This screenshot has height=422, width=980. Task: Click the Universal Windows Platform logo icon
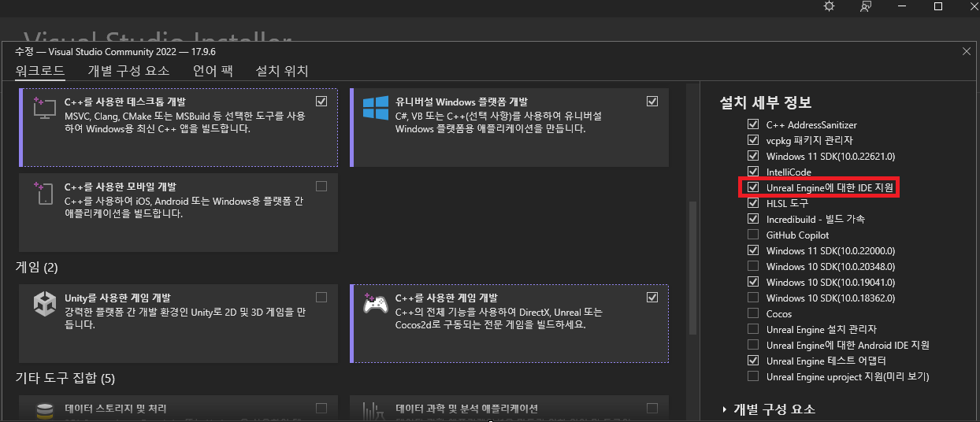click(376, 108)
